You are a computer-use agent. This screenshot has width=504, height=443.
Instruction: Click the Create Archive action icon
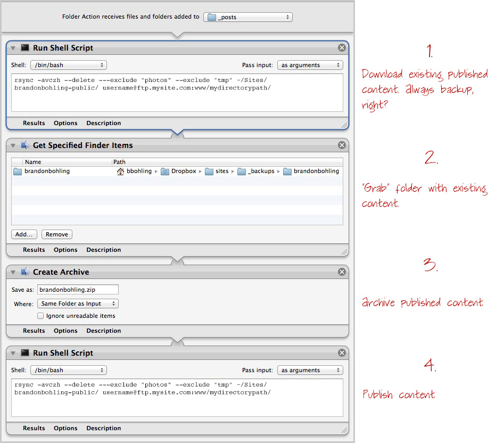[25, 272]
